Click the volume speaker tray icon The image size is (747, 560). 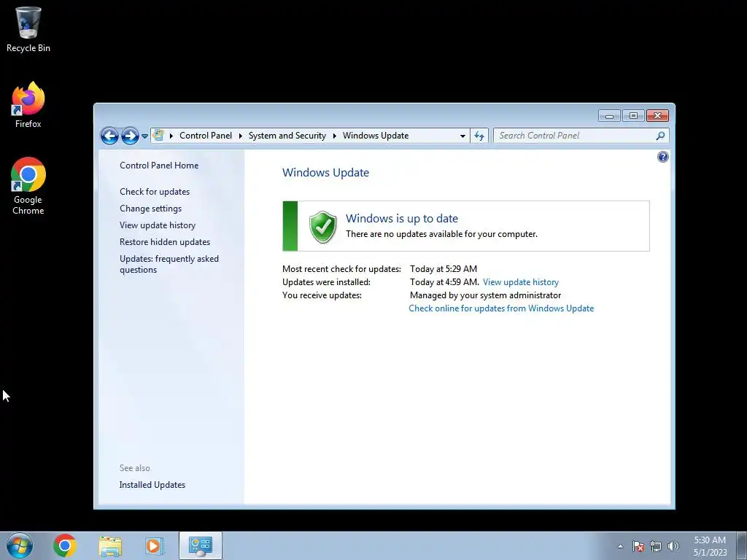point(673,546)
